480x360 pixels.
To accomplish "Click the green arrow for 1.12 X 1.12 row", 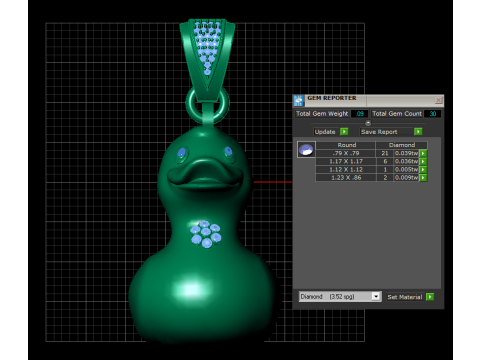I will click(x=423, y=169).
